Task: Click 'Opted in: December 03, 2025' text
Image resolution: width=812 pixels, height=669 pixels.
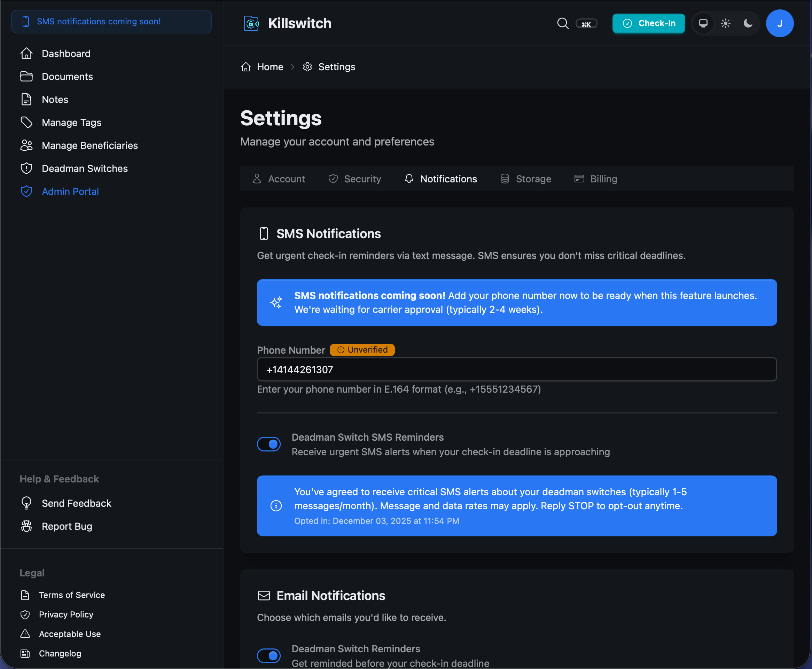Action: (377, 521)
